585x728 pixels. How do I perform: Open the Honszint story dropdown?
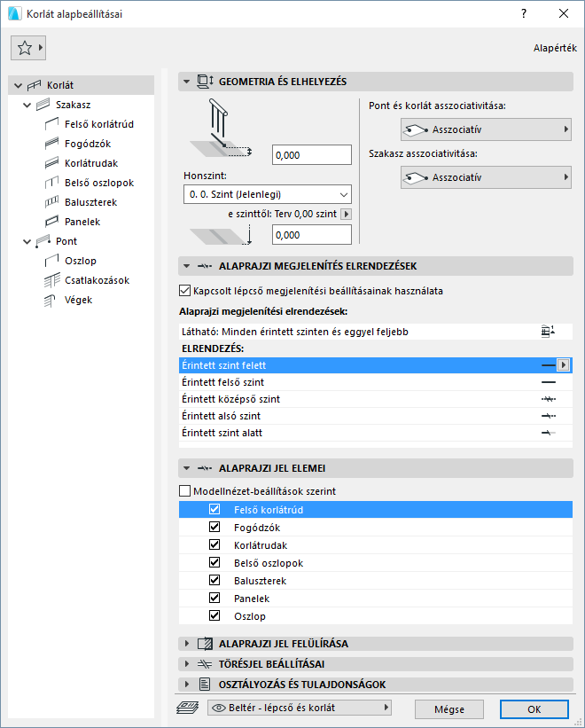tap(267, 194)
